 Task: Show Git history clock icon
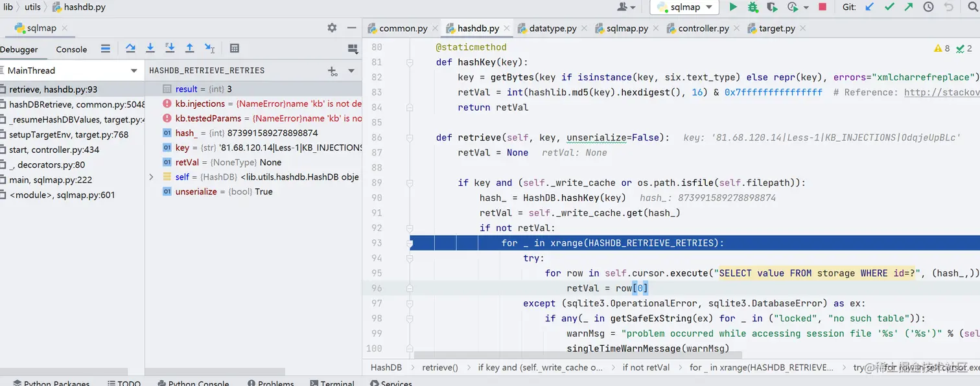928,7
